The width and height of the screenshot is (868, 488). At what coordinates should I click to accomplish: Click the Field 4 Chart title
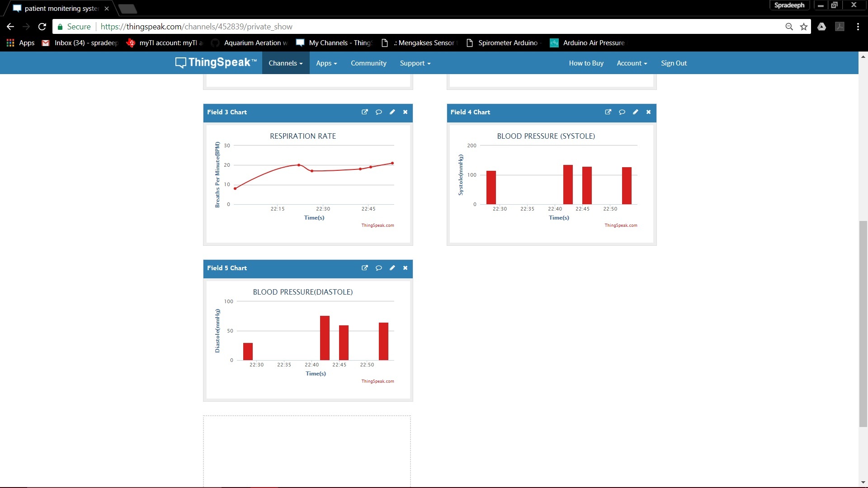[470, 112]
